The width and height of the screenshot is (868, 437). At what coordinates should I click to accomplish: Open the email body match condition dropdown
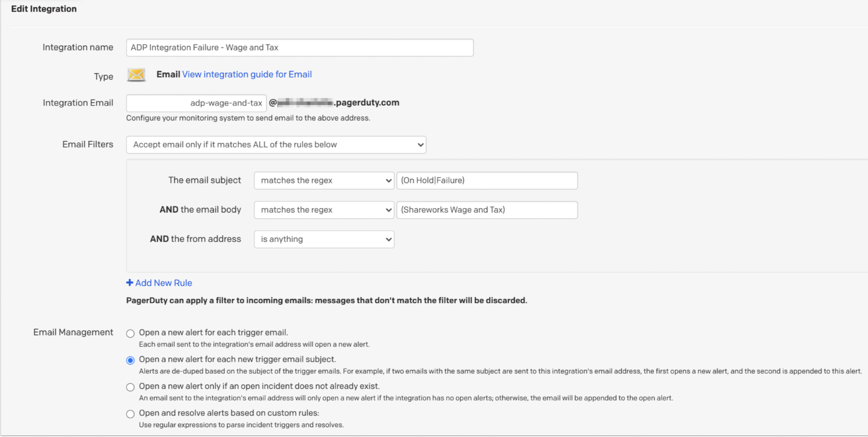tap(324, 210)
